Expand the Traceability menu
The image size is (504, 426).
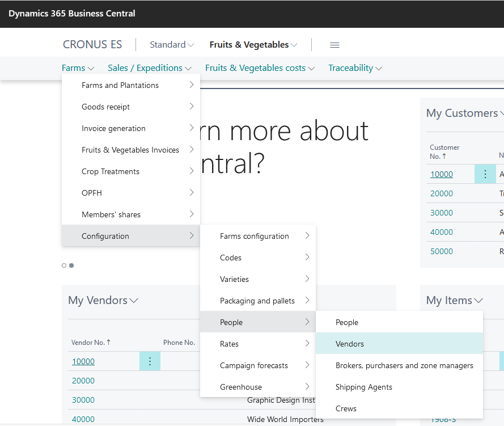pos(355,68)
